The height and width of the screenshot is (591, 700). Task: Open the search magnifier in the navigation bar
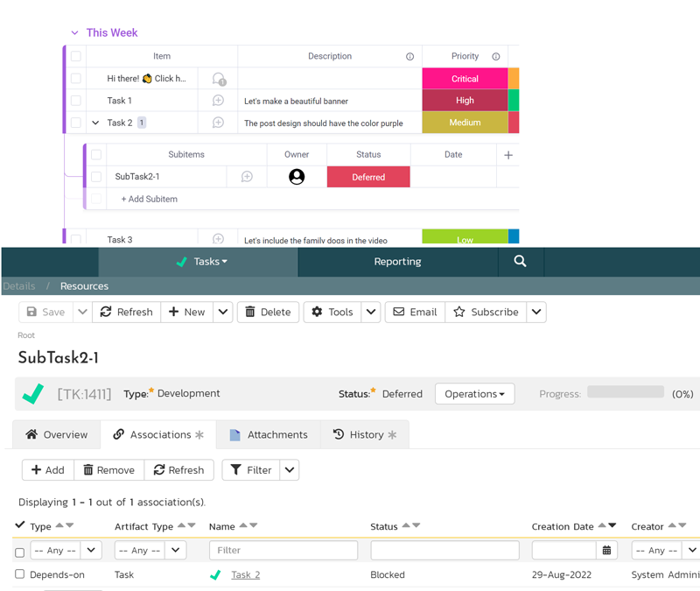click(520, 261)
